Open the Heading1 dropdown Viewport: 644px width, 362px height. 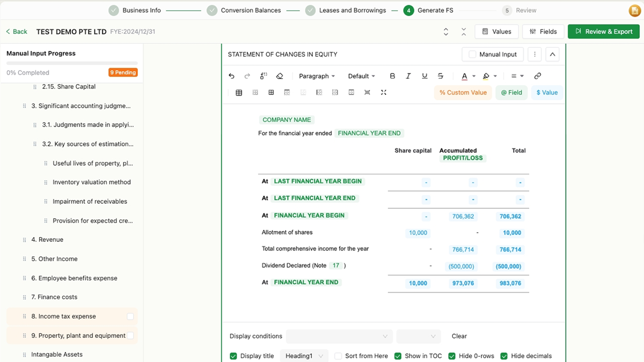pos(304,356)
